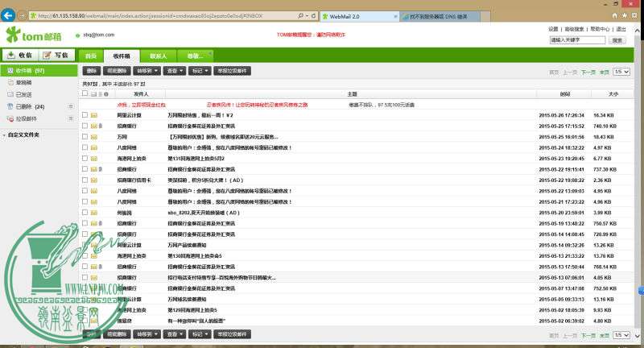Close the 尊敬... mail tab
Screen dimensions: 644x348
coord(210,52)
